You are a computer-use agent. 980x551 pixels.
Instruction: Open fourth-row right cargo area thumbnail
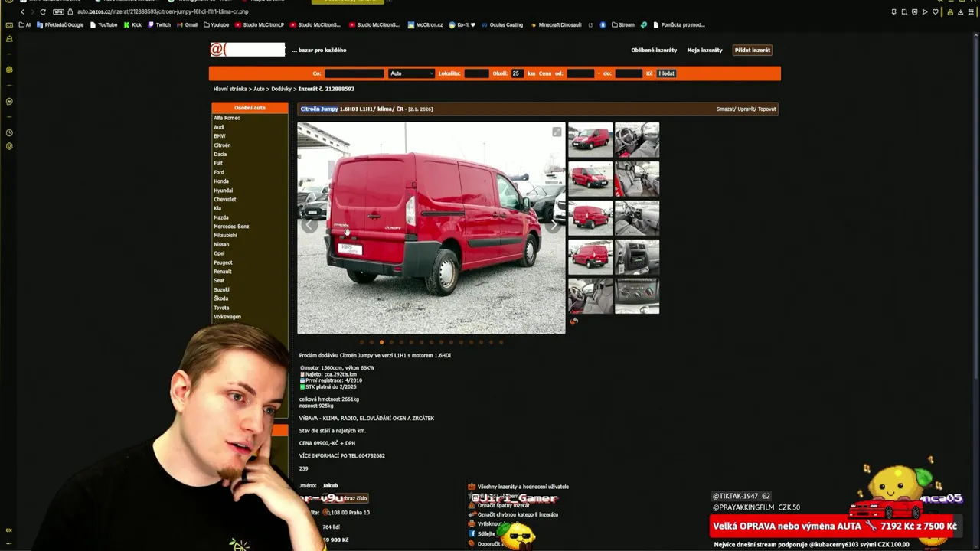pyautogui.click(x=637, y=257)
